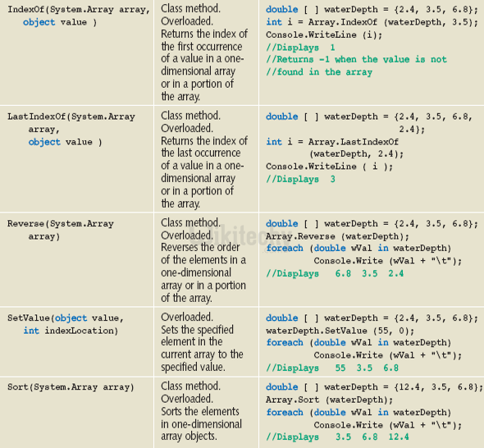The image size is (484, 448).
Task: Click the lone '2.4};' continuation line
Action: (412, 129)
